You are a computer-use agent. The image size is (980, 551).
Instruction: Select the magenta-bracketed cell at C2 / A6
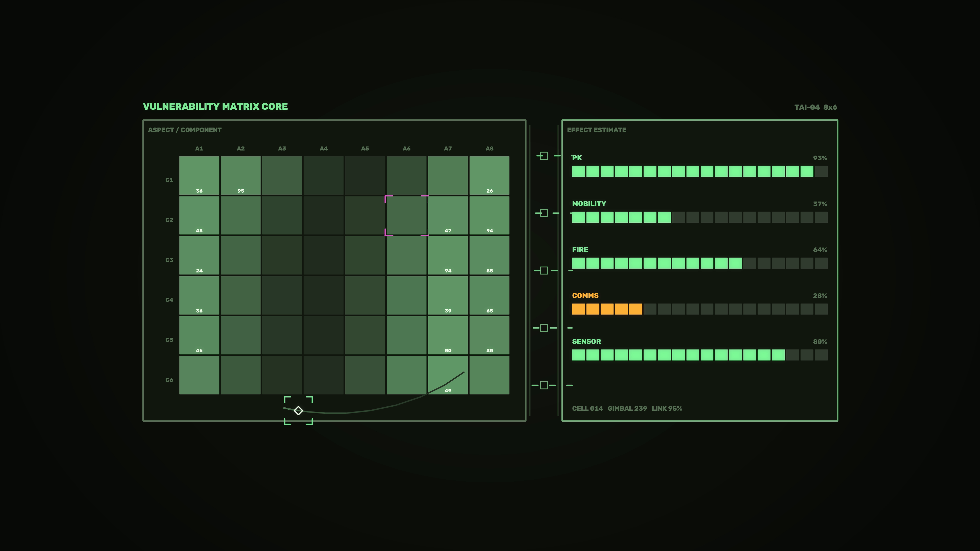tap(407, 216)
